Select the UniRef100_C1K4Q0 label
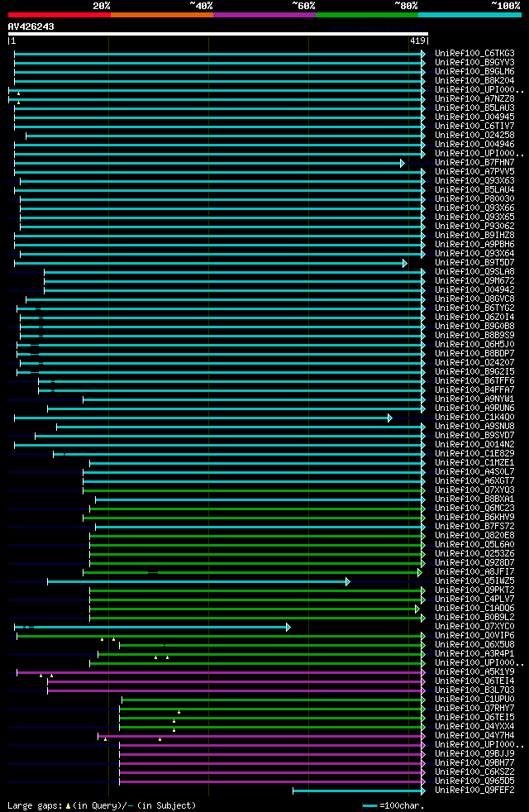 [474, 418]
